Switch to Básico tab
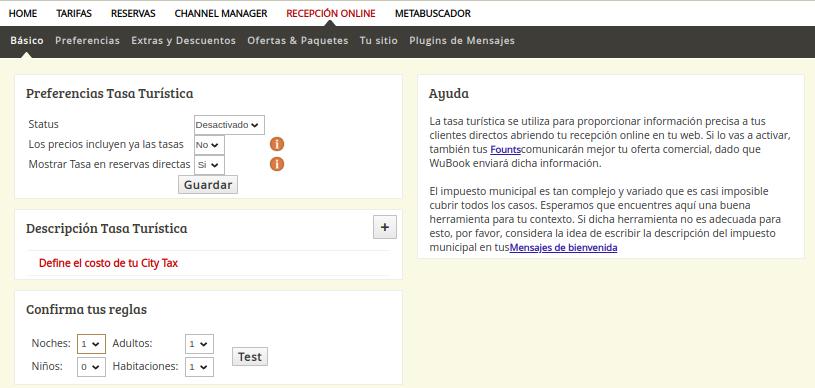The height and width of the screenshot is (388, 815). pos(27,41)
